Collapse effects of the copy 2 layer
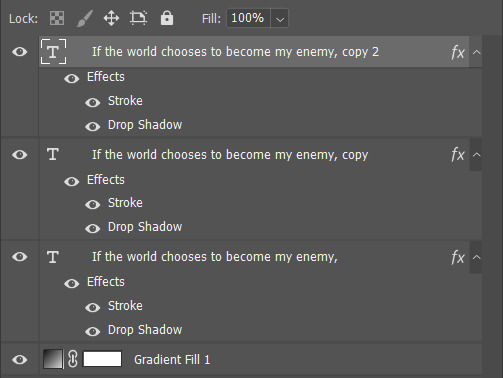The width and height of the screenshot is (503, 378). pyautogui.click(x=477, y=52)
